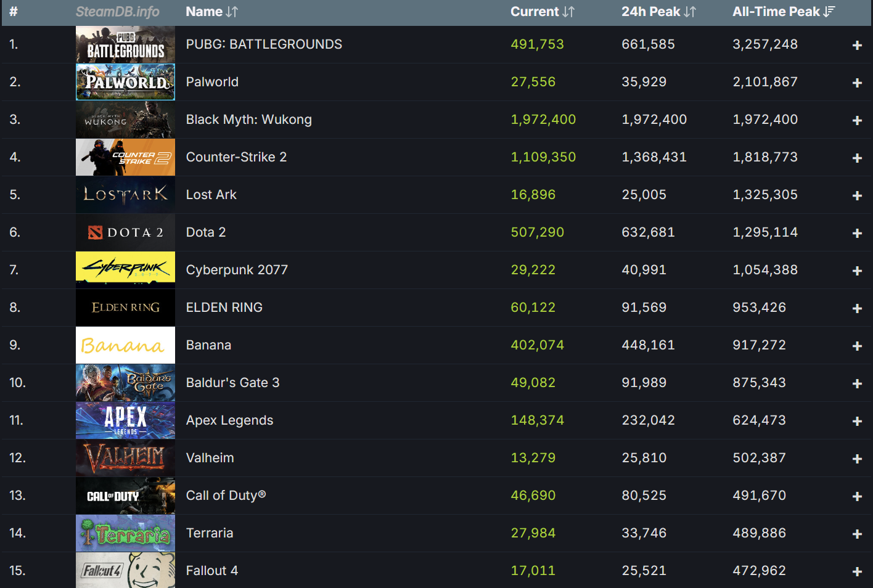Open the Call of Duty thumbnail
The image size is (873, 588).
click(x=125, y=496)
